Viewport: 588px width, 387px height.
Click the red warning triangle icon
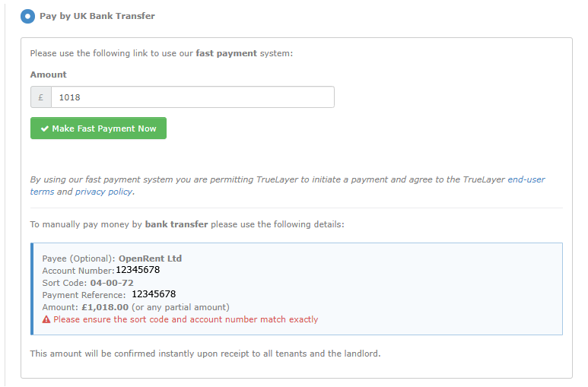click(46, 319)
